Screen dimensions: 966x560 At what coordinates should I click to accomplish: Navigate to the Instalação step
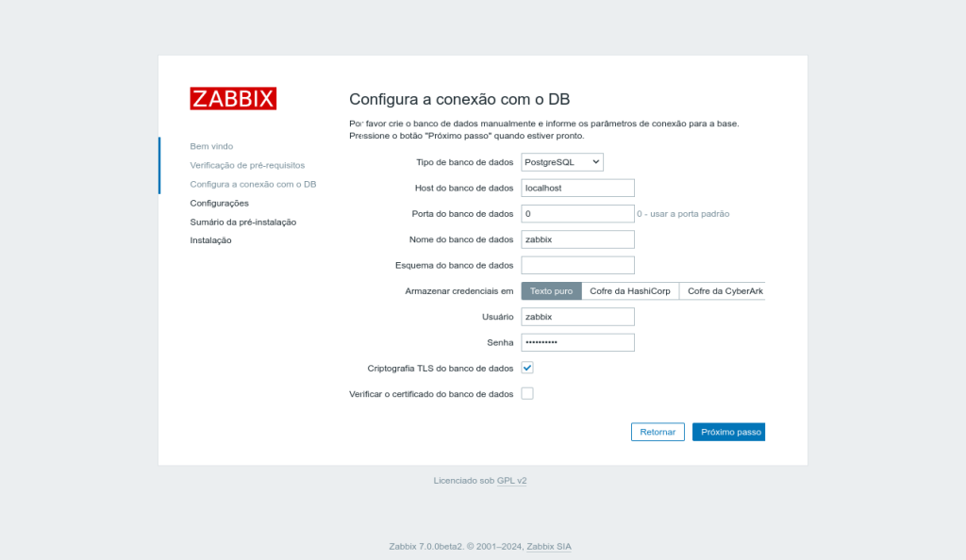point(212,240)
